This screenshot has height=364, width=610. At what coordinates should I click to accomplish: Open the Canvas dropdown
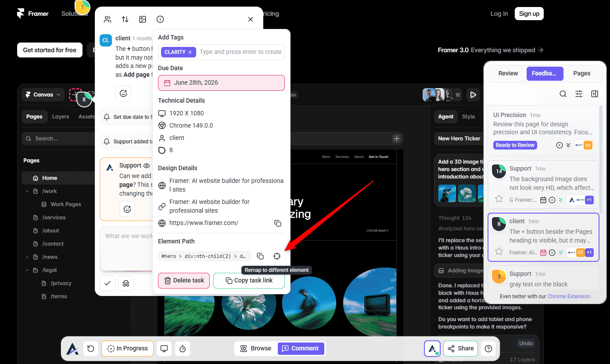(x=43, y=95)
